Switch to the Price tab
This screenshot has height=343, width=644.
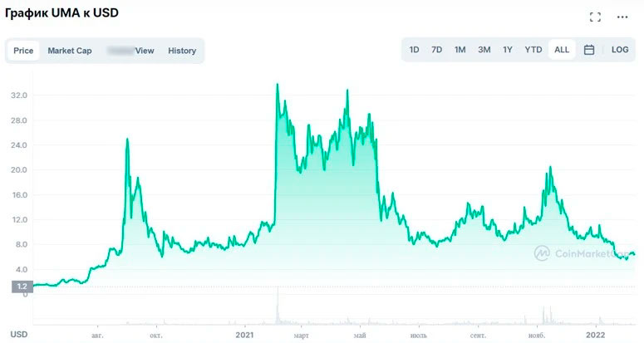coord(23,51)
